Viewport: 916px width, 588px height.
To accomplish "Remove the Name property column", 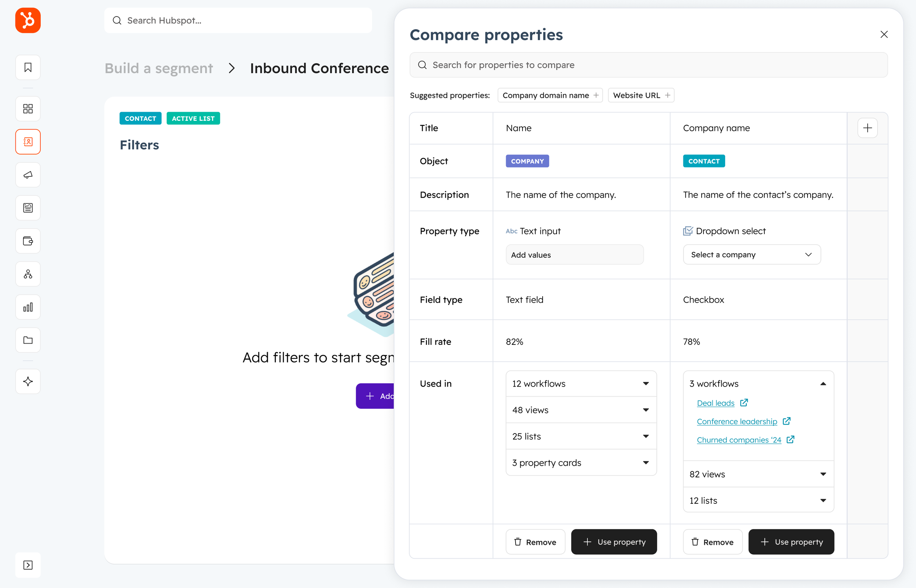I will tap(535, 542).
